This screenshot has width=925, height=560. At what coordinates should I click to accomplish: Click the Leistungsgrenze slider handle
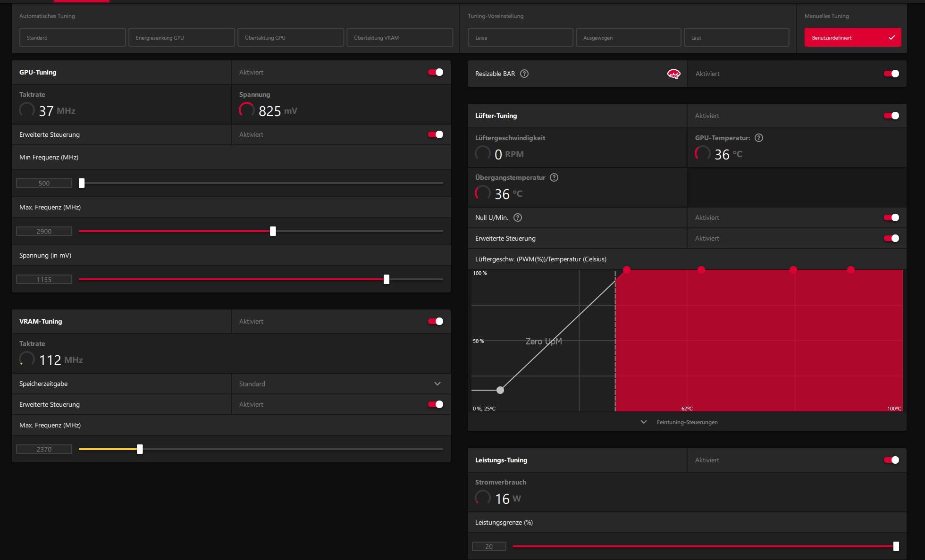click(x=896, y=546)
